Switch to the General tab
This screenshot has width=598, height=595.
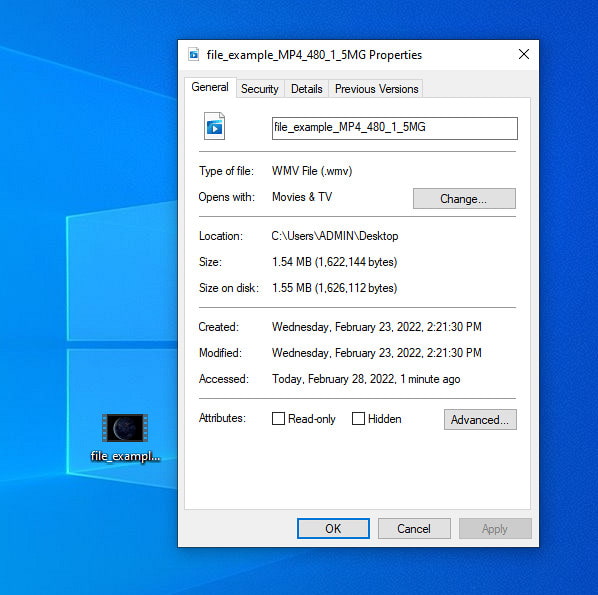(210, 87)
